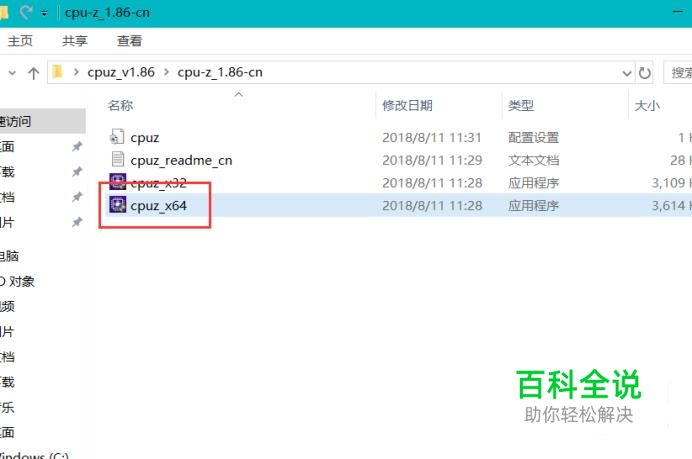
Task: Expand the chevron after cpuz_v1.86
Action: [166, 72]
